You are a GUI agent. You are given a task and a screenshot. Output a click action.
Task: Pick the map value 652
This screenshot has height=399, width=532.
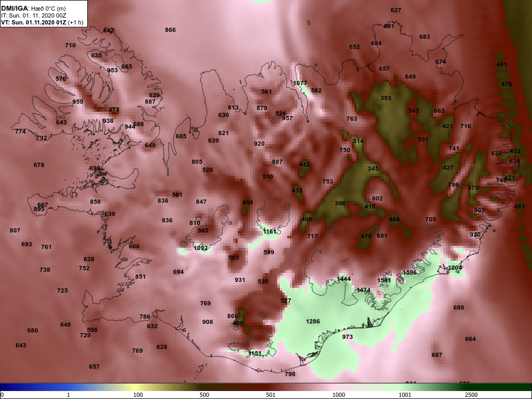point(354,47)
